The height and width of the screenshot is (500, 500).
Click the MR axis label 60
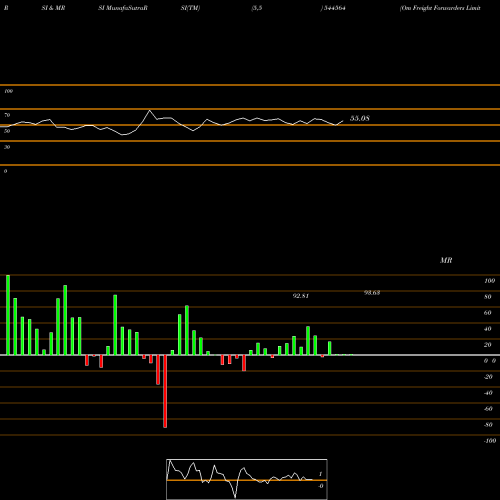tap(488, 313)
